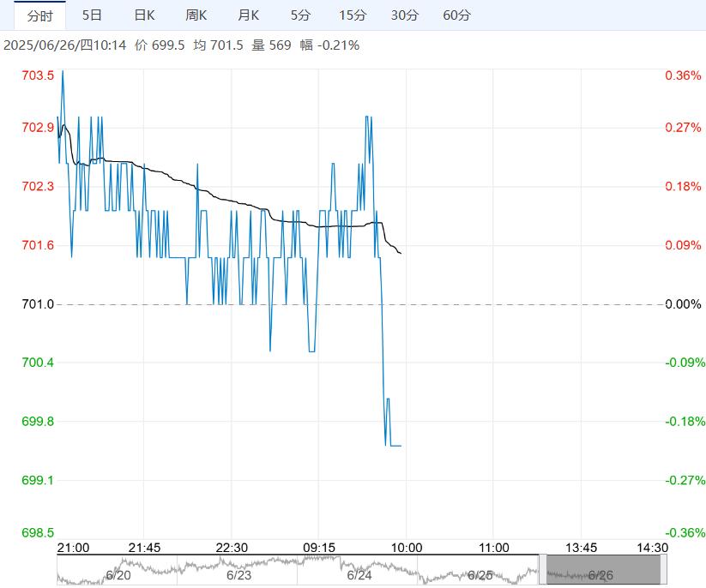Viewport: 706px width, 588px height.
Task: Open the 30分 interval chart
Action: pos(404,15)
